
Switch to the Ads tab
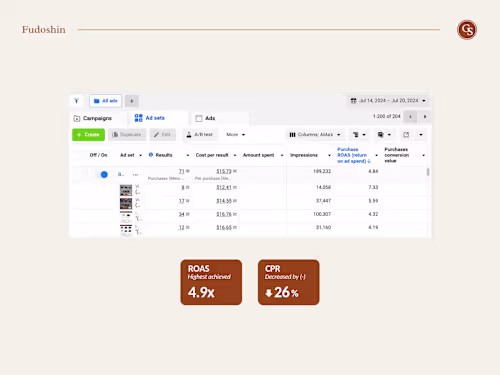click(x=206, y=118)
